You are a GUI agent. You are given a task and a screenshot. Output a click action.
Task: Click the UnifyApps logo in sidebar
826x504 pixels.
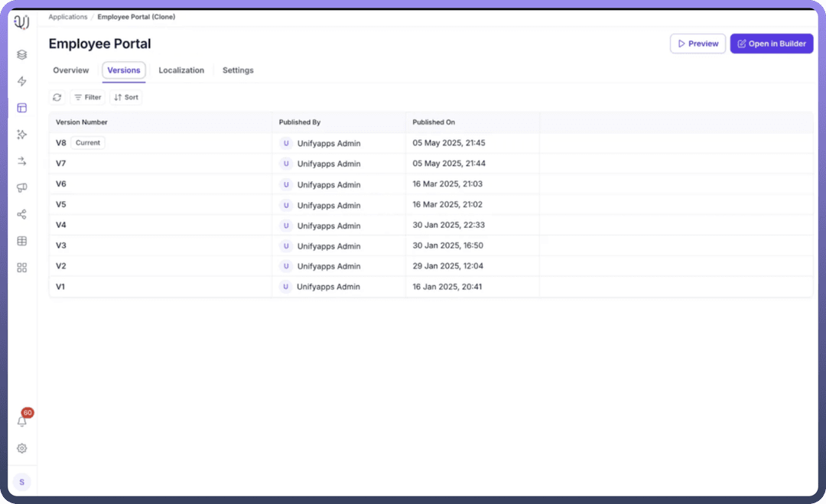[22, 22]
